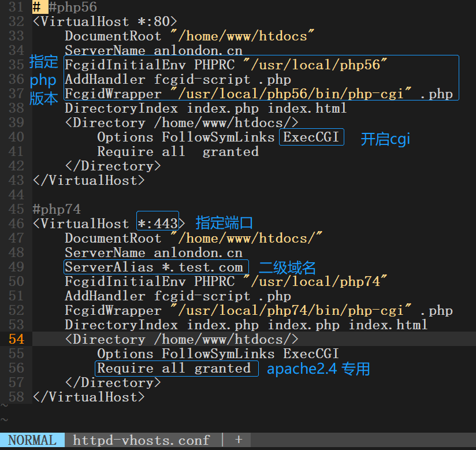476x450 pixels.
Task: Click line number 44 on the empty line
Action: tap(16, 195)
